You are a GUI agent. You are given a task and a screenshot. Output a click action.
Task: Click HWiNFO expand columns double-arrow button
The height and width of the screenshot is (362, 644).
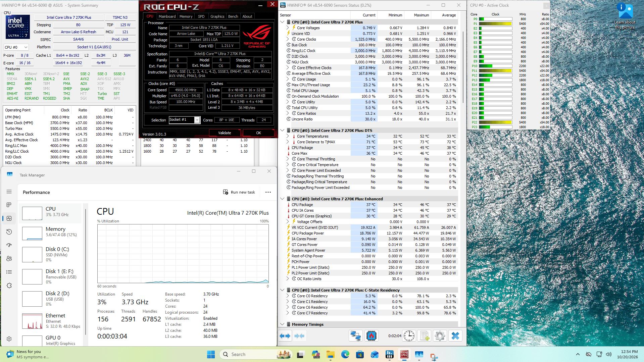(x=285, y=336)
